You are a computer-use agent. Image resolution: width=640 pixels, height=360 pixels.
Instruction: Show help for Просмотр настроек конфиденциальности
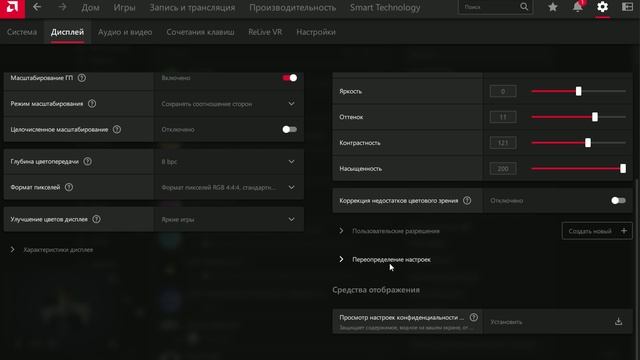tap(473, 317)
